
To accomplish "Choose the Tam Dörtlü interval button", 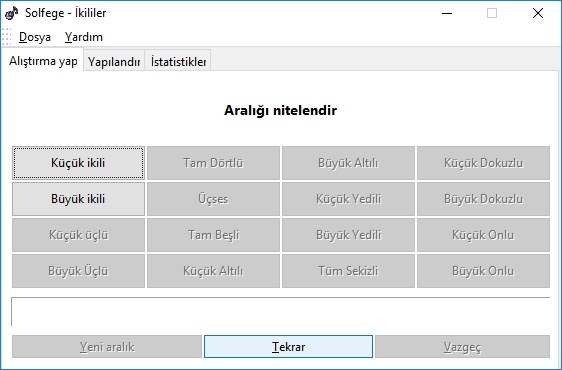I will 213,163.
